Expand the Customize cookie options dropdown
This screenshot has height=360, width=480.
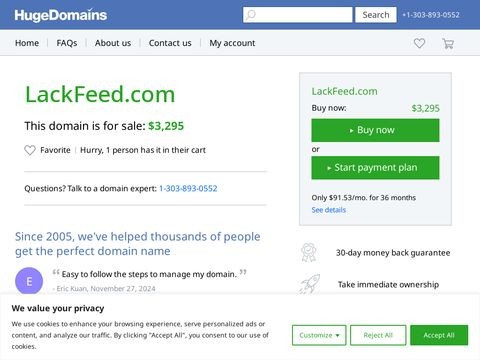point(319,335)
